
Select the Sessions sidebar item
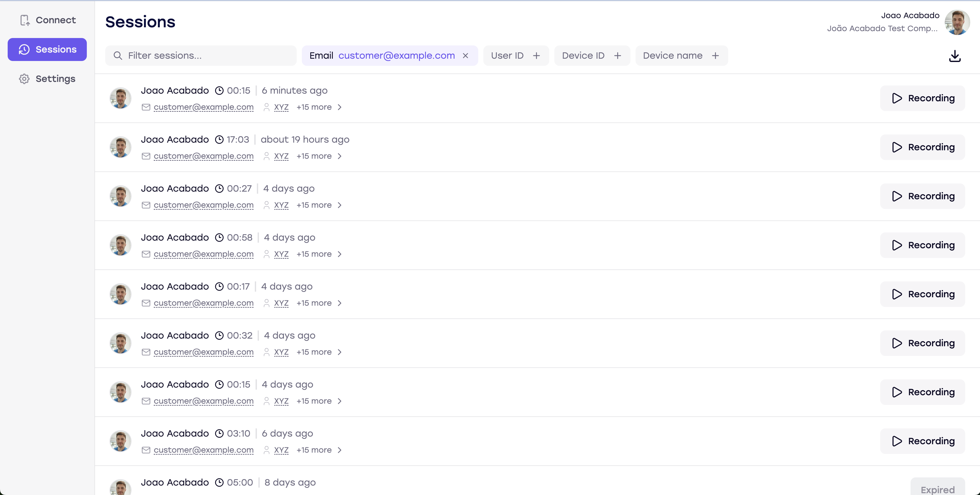[47, 49]
